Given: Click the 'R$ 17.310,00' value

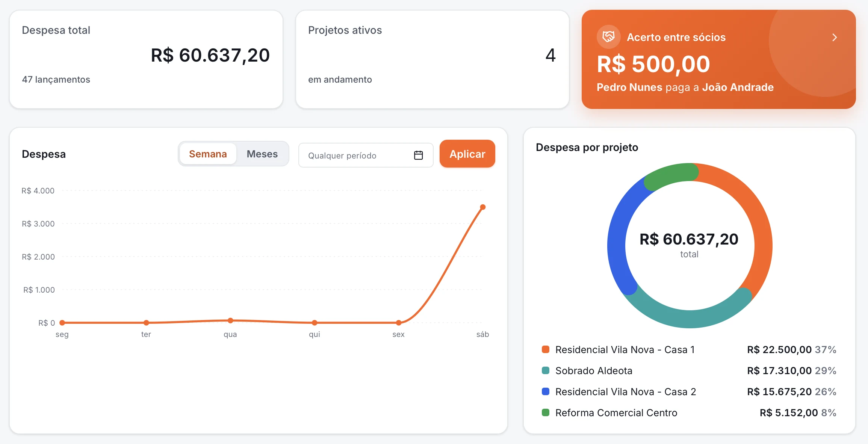Looking at the screenshot, I should (x=779, y=371).
